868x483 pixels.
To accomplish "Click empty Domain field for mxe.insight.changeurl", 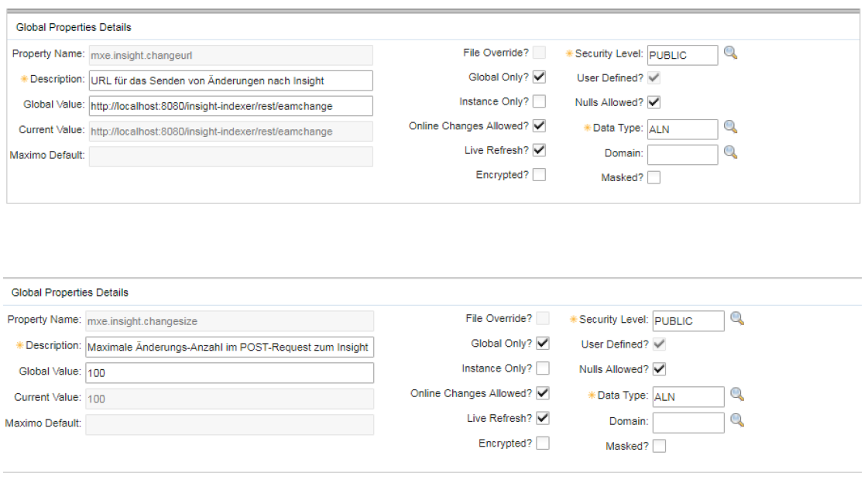I will point(682,154).
